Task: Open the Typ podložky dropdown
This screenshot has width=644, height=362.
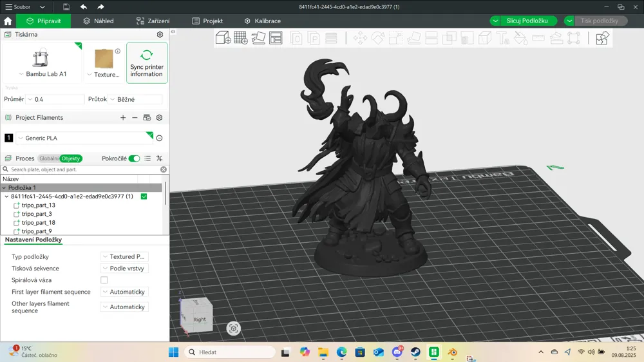Action: point(124,256)
